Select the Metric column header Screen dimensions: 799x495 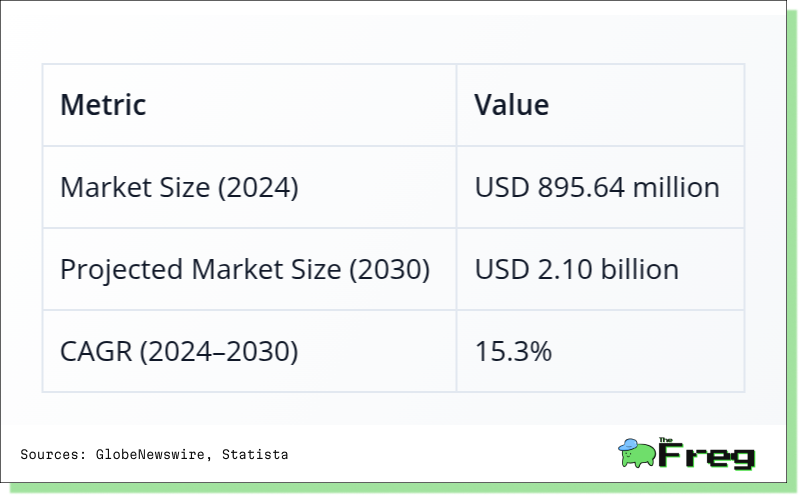[103, 105]
